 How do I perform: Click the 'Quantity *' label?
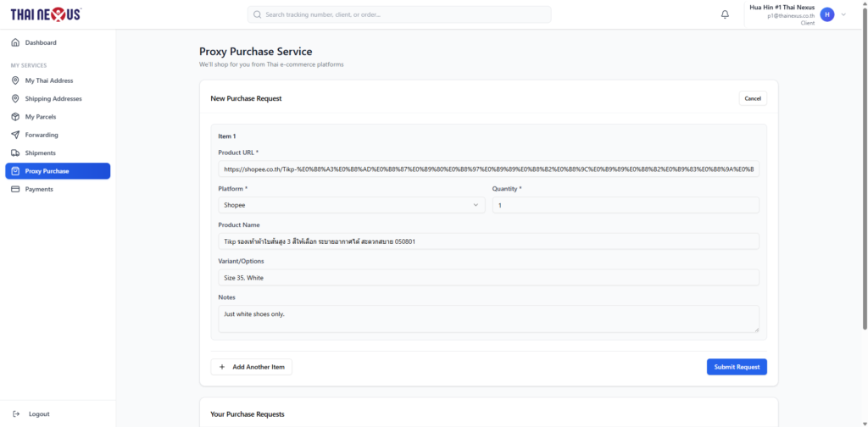click(507, 189)
